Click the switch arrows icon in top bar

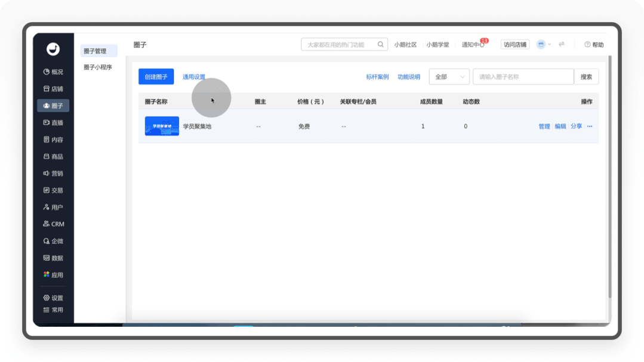[x=562, y=44]
